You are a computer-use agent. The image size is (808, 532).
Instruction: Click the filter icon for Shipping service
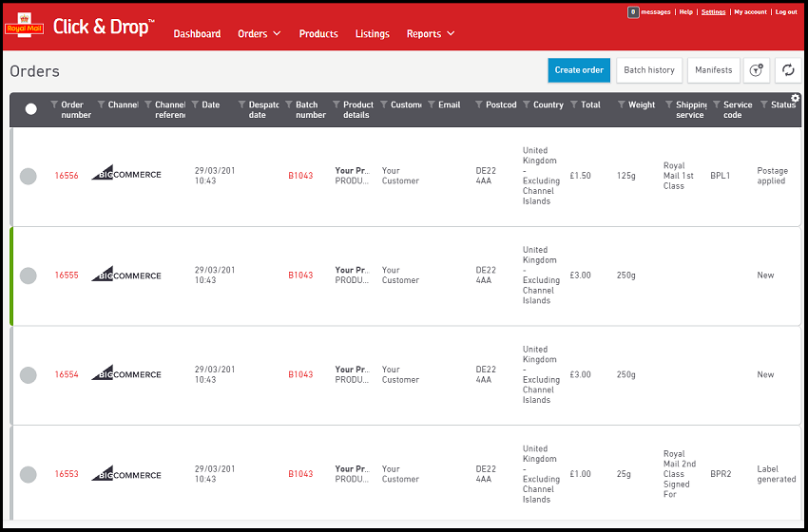pyautogui.click(x=669, y=104)
